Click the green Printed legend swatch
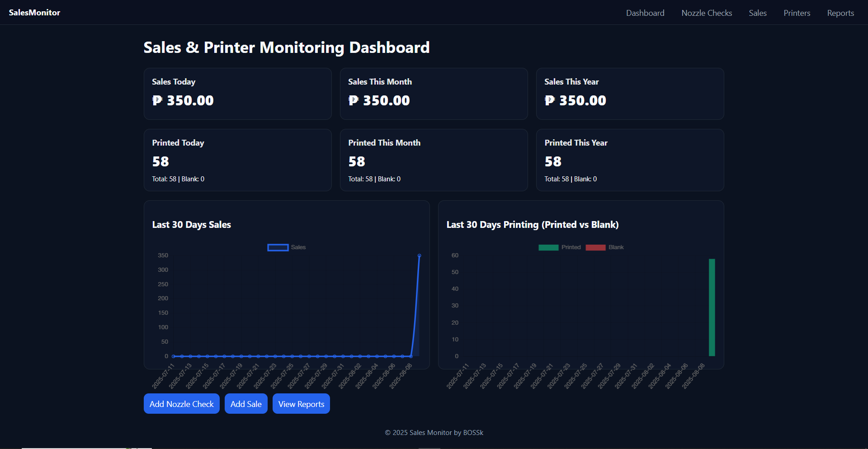Screen dimensions: 868x449 [548, 247]
